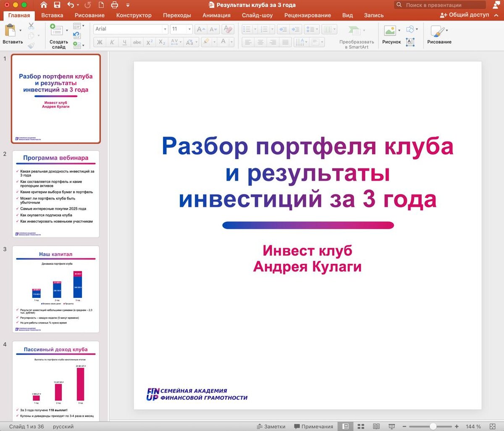Click the 144 % zoom level
This screenshot has height=431, width=504.
tap(473, 426)
